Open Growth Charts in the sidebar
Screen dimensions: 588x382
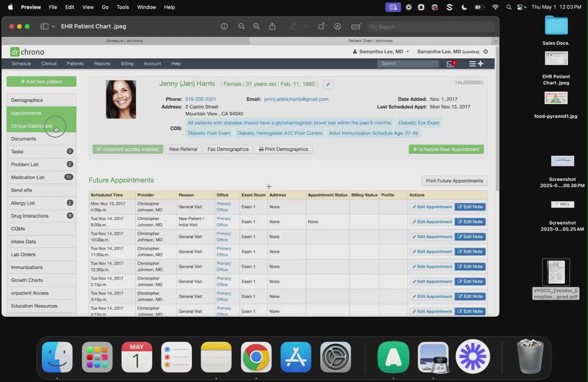(41, 280)
